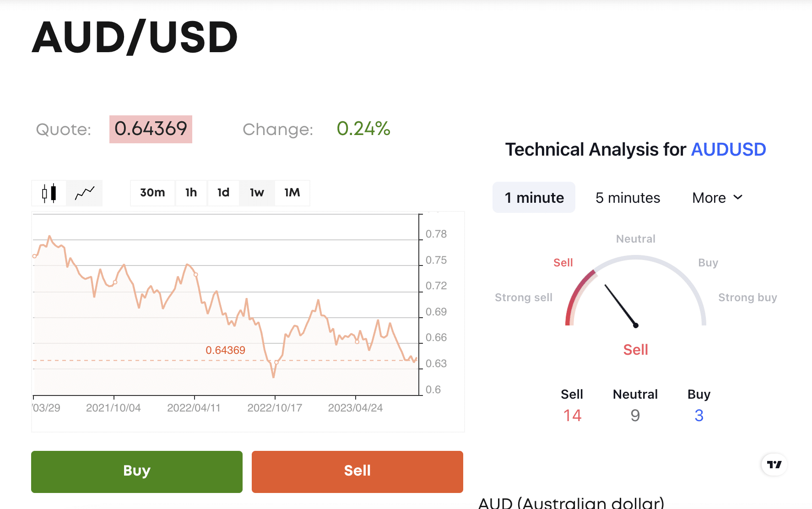The height and width of the screenshot is (509, 812).
Task: Open the TradingView logo badge
Action: (x=774, y=465)
